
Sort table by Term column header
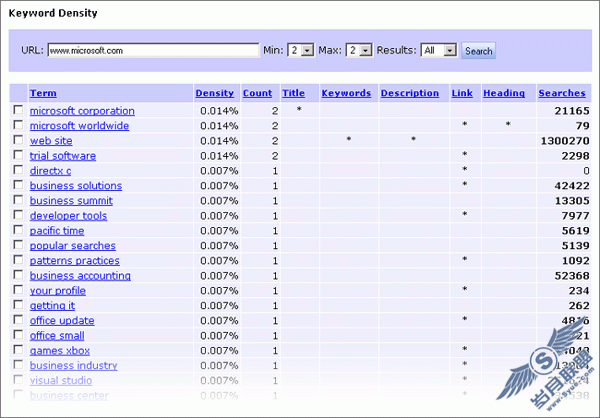[43, 93]
